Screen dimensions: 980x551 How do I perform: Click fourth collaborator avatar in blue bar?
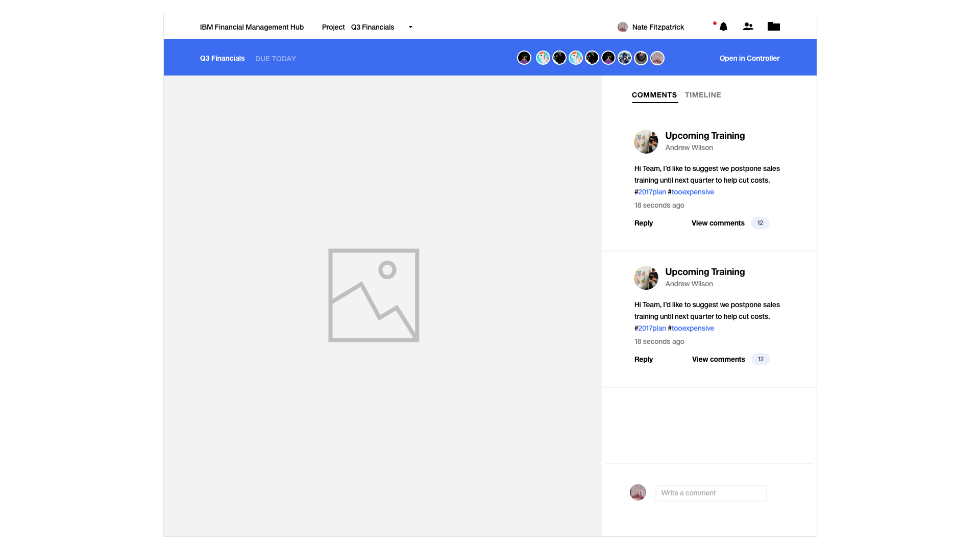pos(576,58)
